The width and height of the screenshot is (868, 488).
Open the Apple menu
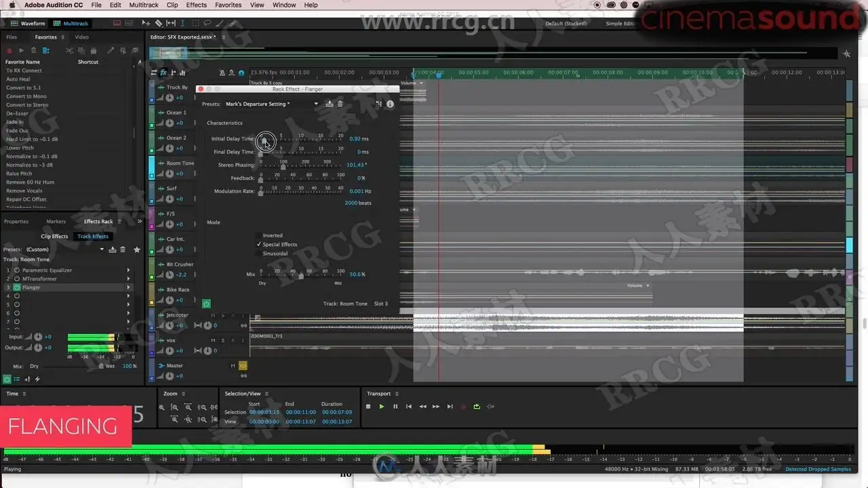12,5
